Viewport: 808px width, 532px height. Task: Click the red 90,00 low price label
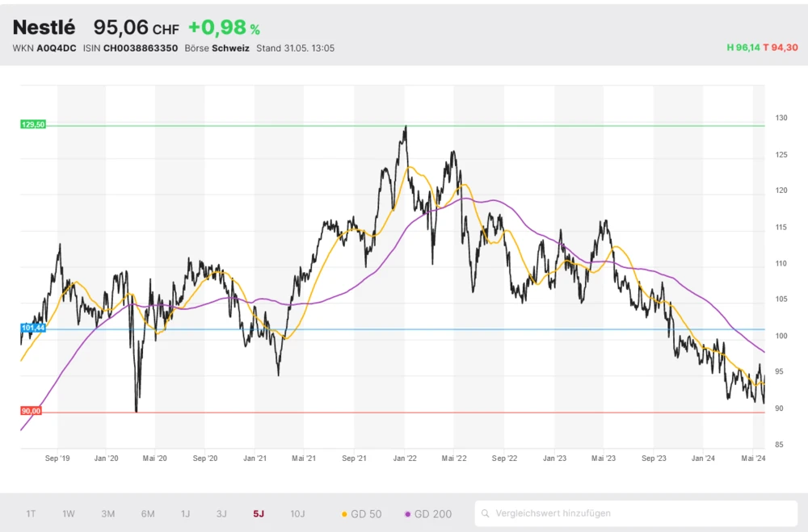[31, 411]
